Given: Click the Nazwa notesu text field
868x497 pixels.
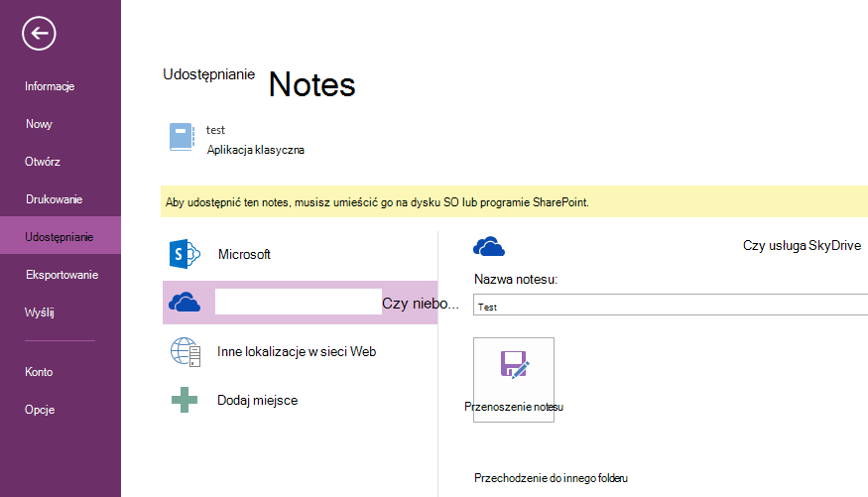Looking at the screenshot, I should coord(671,305).
